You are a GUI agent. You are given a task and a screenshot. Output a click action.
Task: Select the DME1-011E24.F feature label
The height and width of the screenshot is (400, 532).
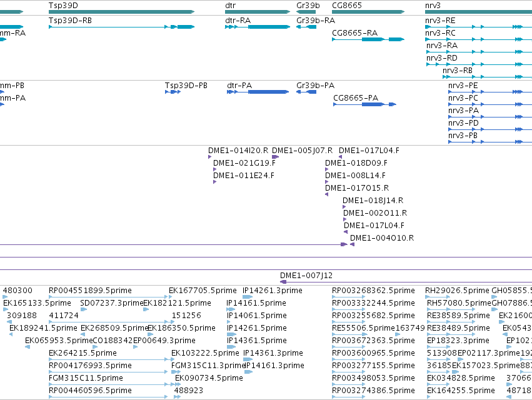(x=244, y=176)
